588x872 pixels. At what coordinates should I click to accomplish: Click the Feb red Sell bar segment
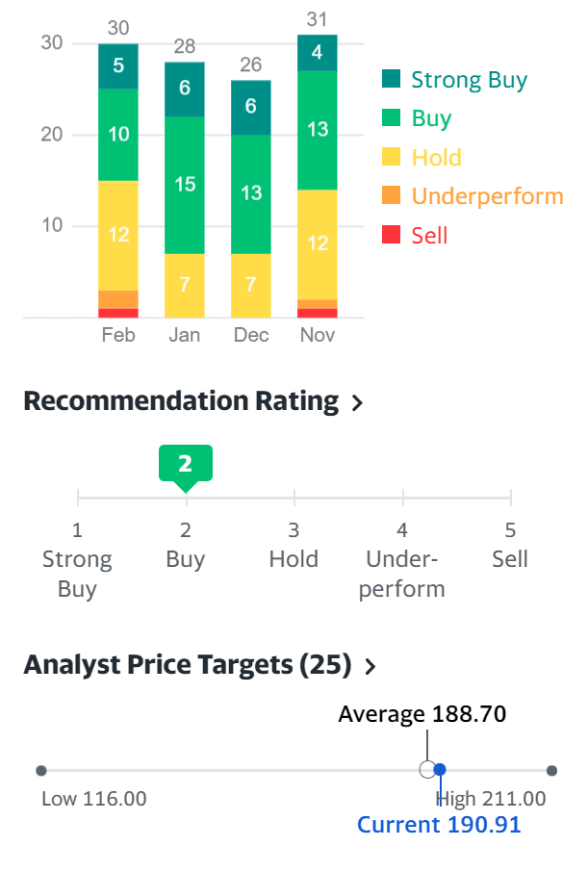[118, 313]
